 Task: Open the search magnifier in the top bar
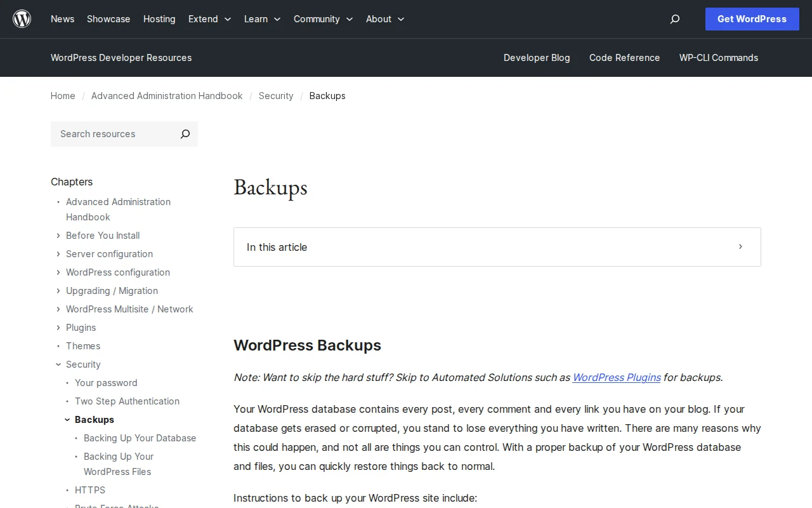[x=674, y=19]
